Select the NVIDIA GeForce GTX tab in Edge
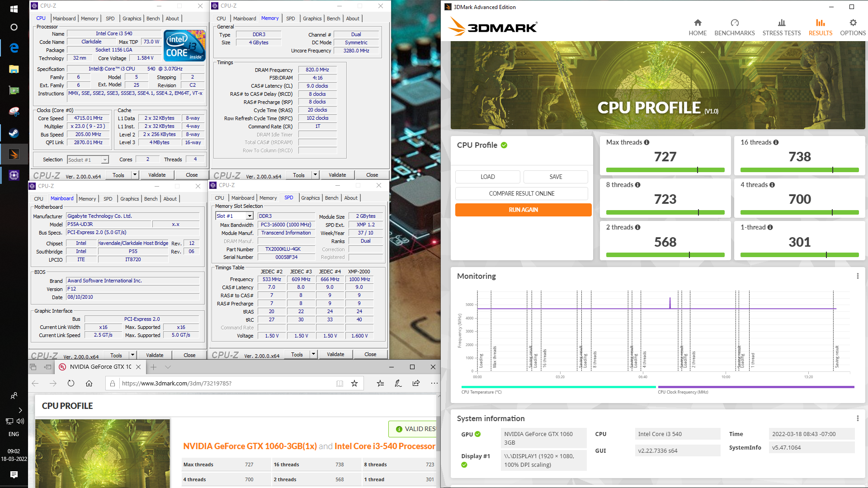Viewport: 868px width, 488px height. point(100,367)
